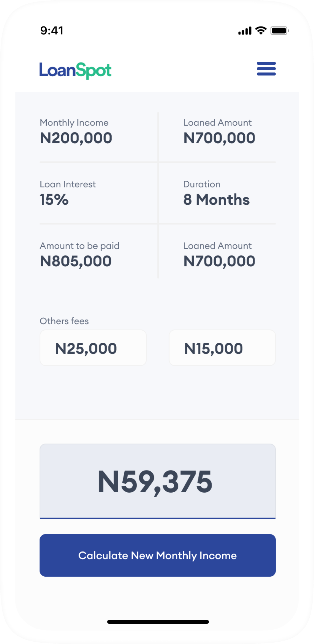
Task: Tap the Duration label
Action: [x=202, y=184]
